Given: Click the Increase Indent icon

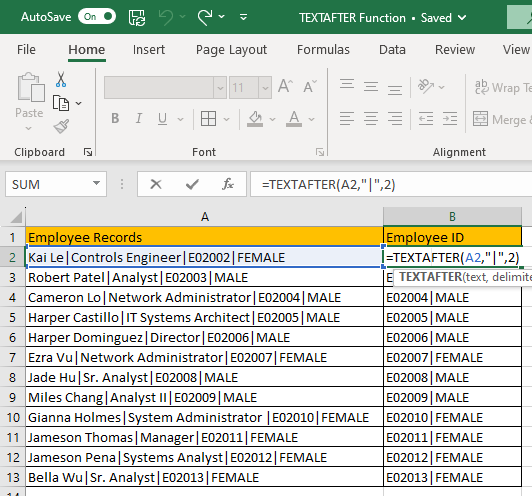Looking at the screenshot, I should tap(450, 119).
